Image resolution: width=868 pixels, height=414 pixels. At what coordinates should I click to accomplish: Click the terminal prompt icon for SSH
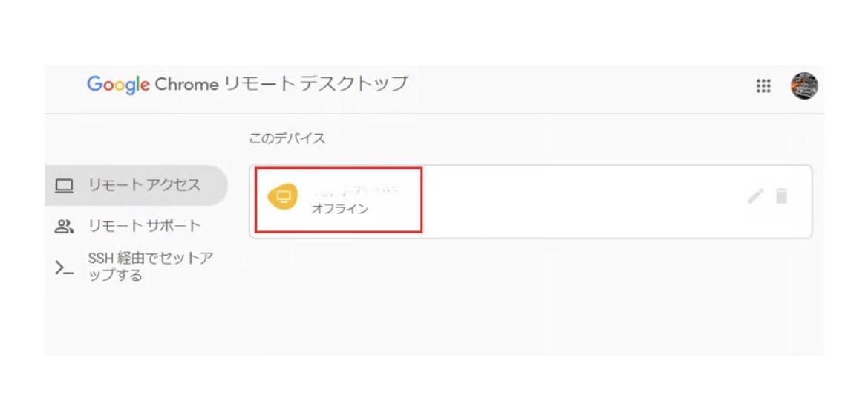pyautogui.click(x=65, y=268)
